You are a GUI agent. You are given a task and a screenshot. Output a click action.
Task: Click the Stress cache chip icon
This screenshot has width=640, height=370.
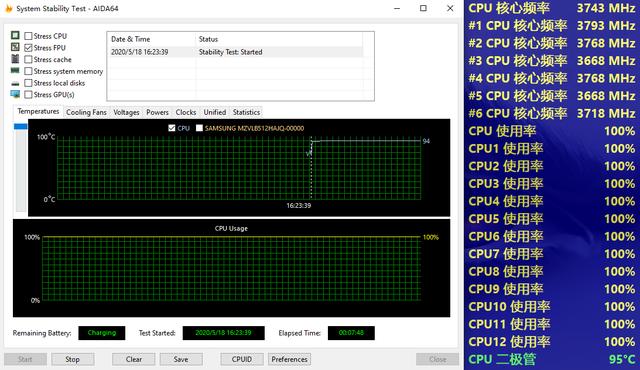(15, 59)
